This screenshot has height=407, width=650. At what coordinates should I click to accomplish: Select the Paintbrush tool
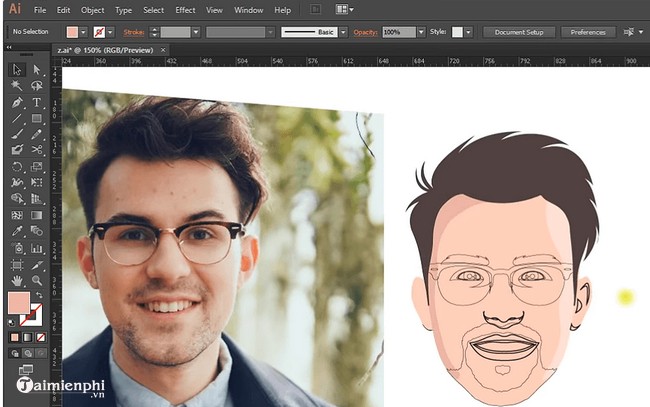[x=17, y=134]
